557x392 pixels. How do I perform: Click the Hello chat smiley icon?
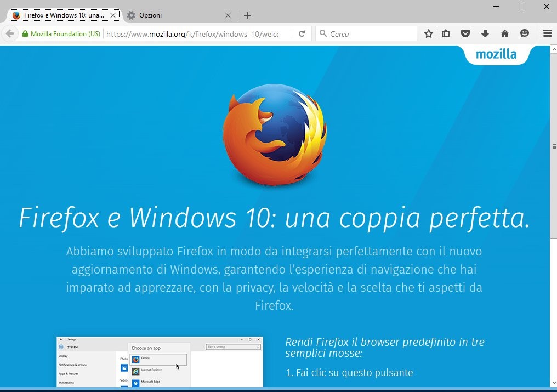pyautogui.click(x=525, y=34)
